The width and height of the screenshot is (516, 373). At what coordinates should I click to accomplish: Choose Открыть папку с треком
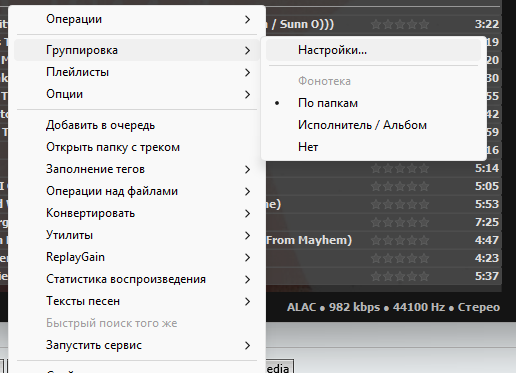137,147
